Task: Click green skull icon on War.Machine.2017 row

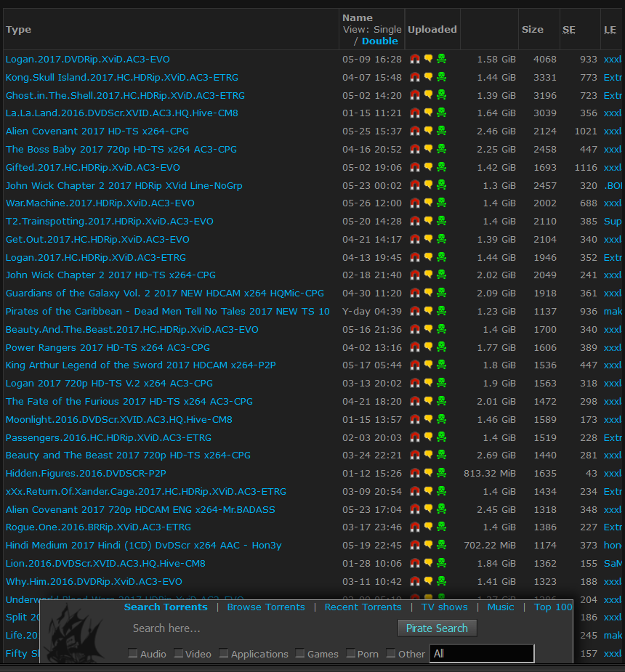Action: (442, 203)
